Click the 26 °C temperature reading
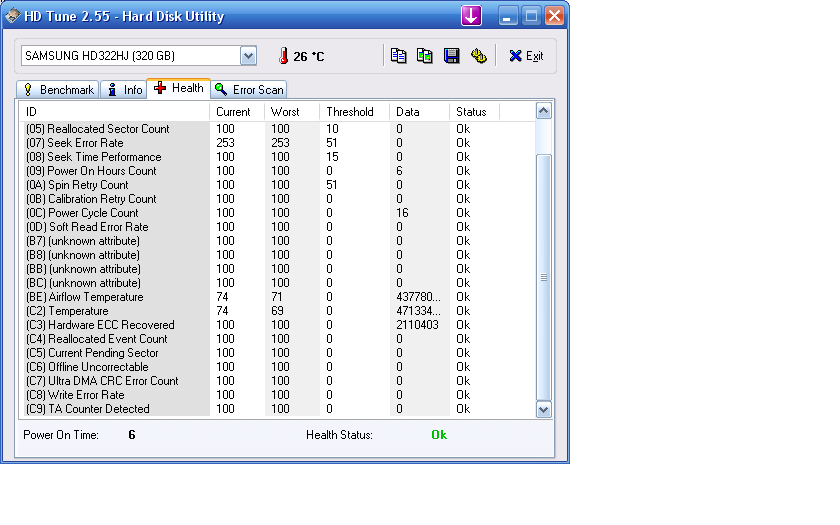 309,56
